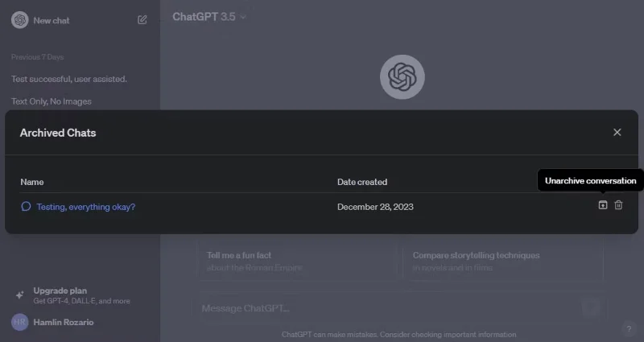Open the Testing, everything okay? archived chat
The width and height of the screenshot is (644, 342).
[86, 207]
